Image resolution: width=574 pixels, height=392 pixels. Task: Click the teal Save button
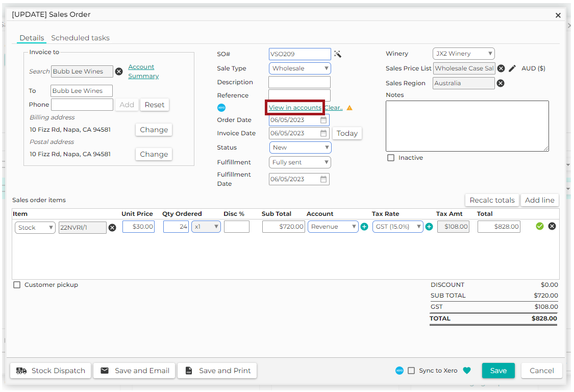(x=498, y=371)
